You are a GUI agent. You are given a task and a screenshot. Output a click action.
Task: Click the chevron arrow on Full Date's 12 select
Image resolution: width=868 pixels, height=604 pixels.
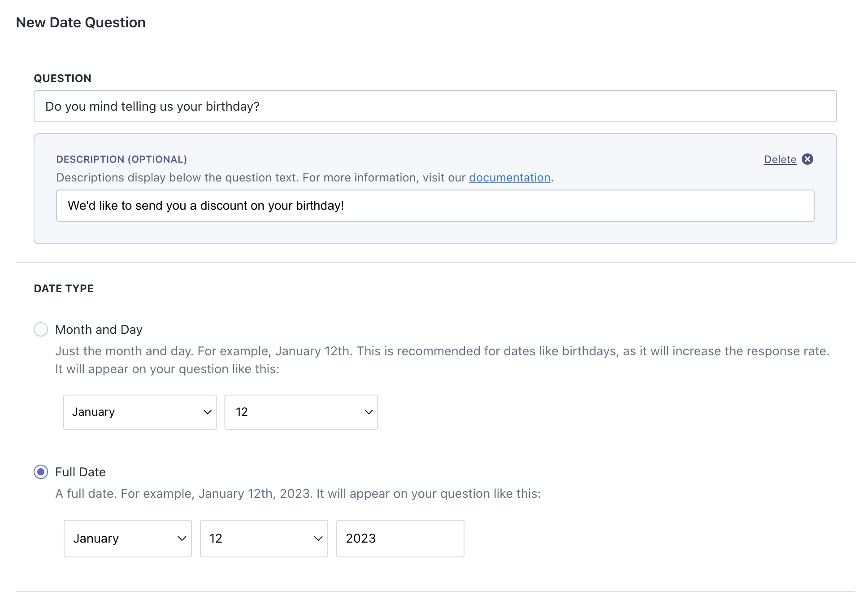(x=318, y=538)
